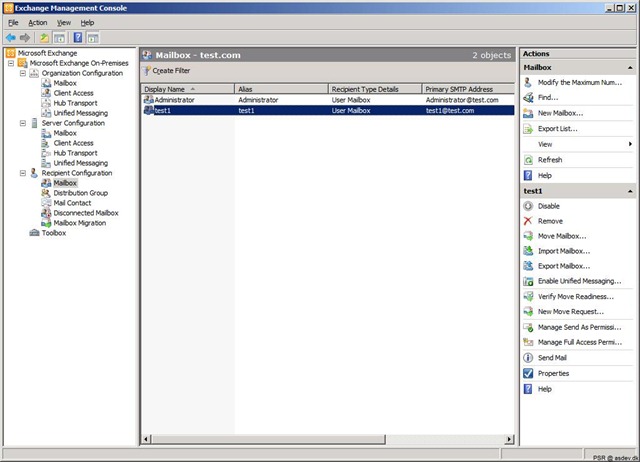
Task: Click the Administrator@test.com address cell
Action: (462, 100)
